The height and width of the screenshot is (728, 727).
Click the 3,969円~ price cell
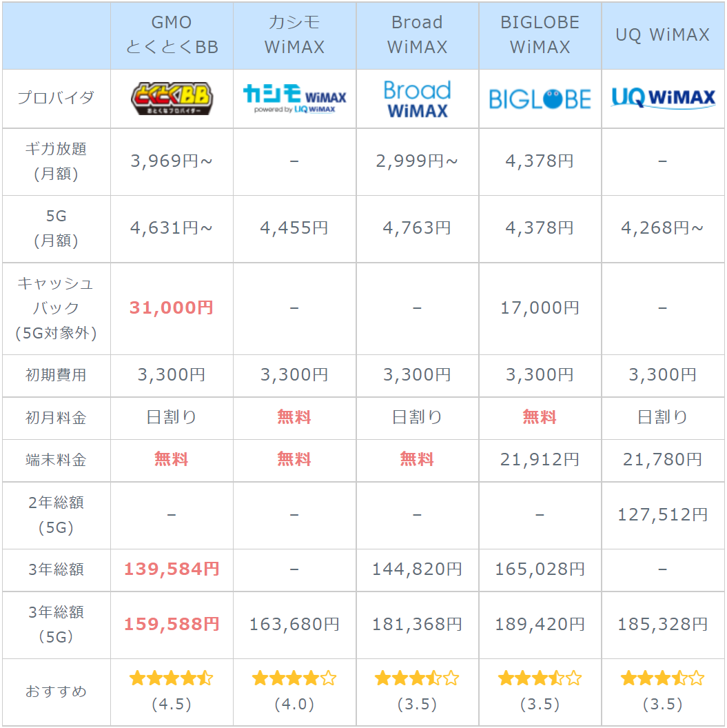[x=172, y=161]
